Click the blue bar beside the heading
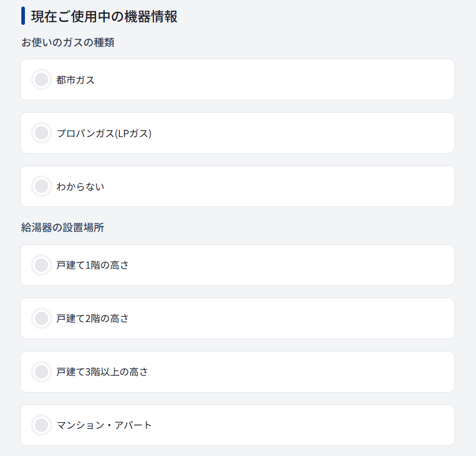Viewport: 476px width, 456px height. click(x=23, y=16)
